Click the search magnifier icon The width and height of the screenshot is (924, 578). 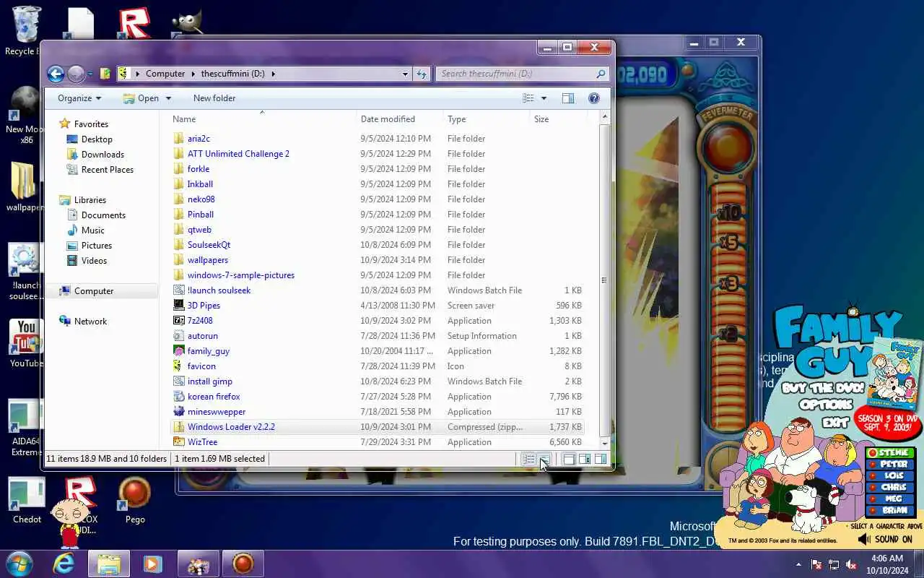click(601, 74)
